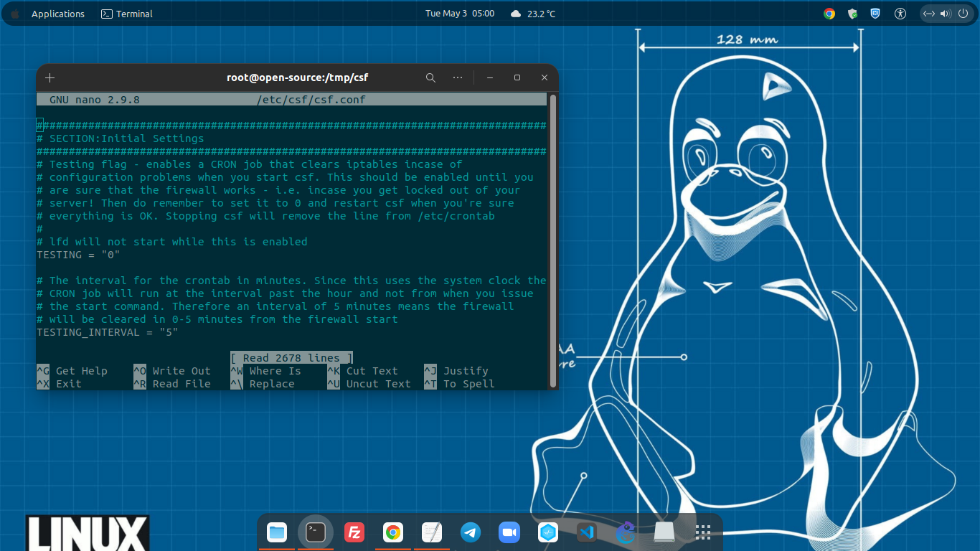
Task: Launch Visual Studio Code from dock
Action: (x=587, y=532)
